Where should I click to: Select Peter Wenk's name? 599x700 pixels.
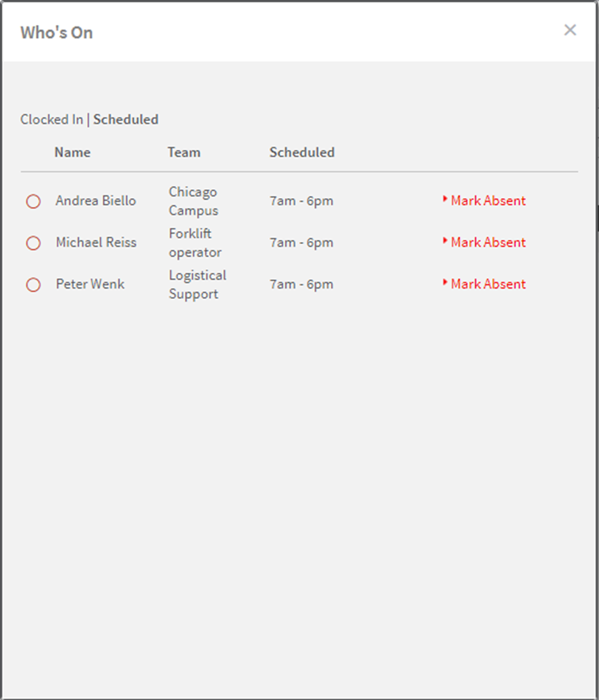click(90, 284)
